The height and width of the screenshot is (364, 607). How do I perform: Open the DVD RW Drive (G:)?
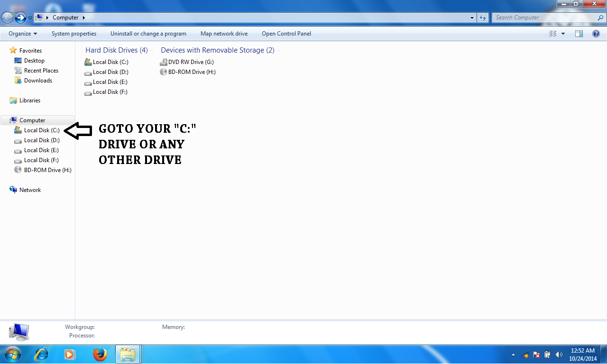pos(192,62)
